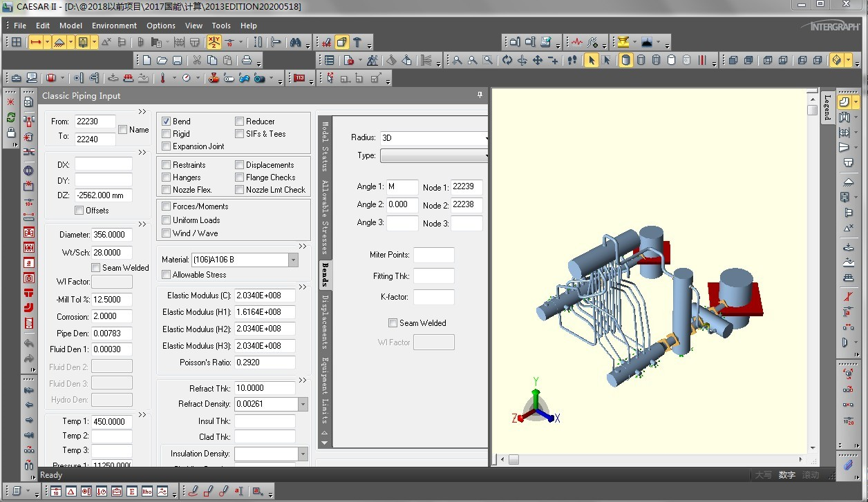Uncheck the Bend checkbox

point(166,122)
